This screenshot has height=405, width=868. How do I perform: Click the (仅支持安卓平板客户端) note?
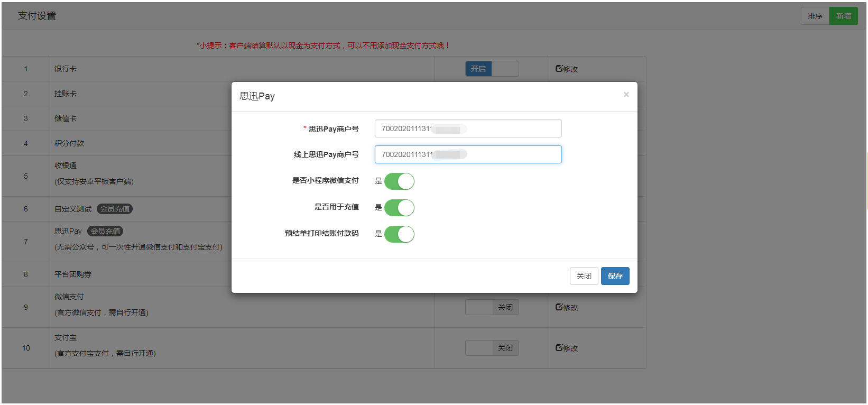coord(94,181)
